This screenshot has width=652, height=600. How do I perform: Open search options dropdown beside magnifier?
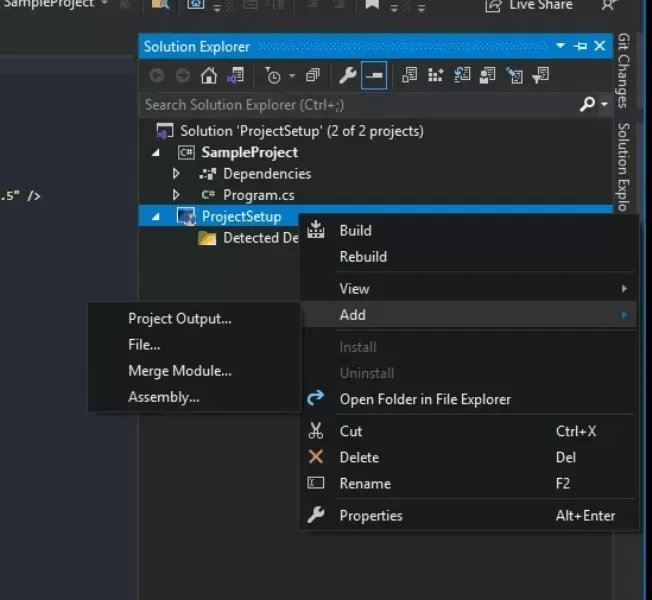pyautogui.click(x=604, y=104)
